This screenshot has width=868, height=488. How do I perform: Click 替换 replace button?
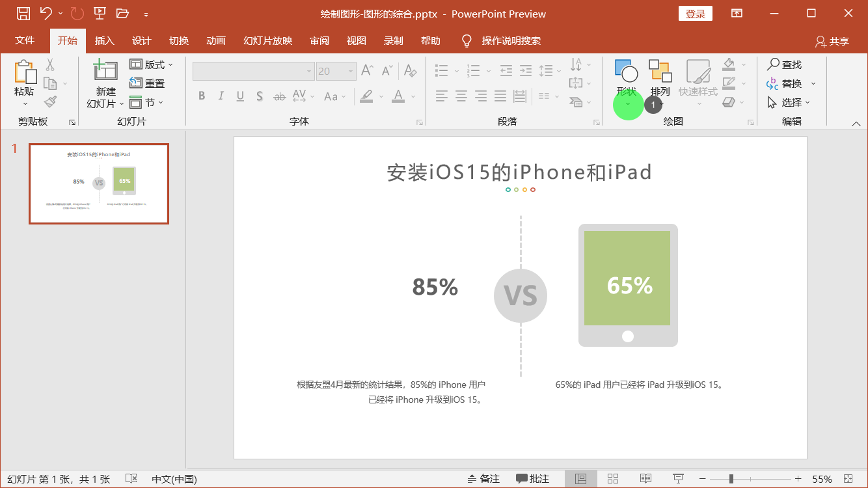coord(785,83)
